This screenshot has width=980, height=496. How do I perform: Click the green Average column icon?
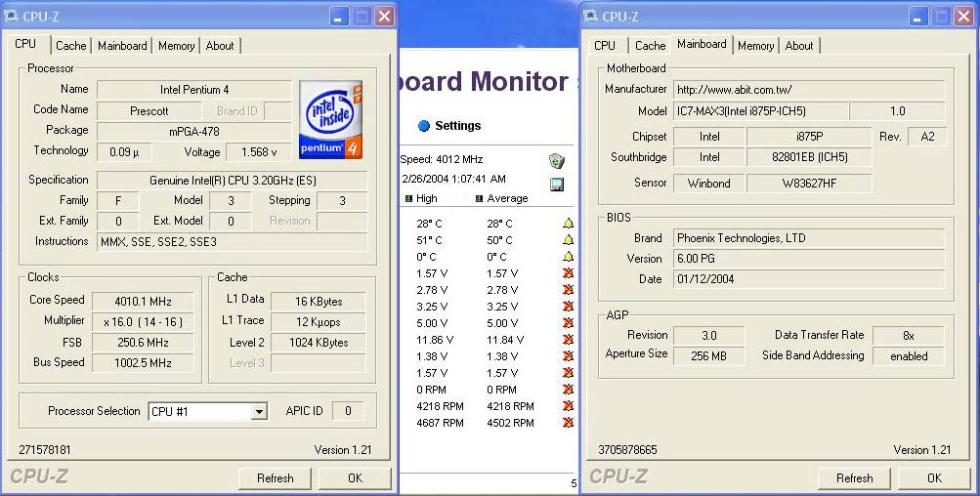[x=479, y=198]
